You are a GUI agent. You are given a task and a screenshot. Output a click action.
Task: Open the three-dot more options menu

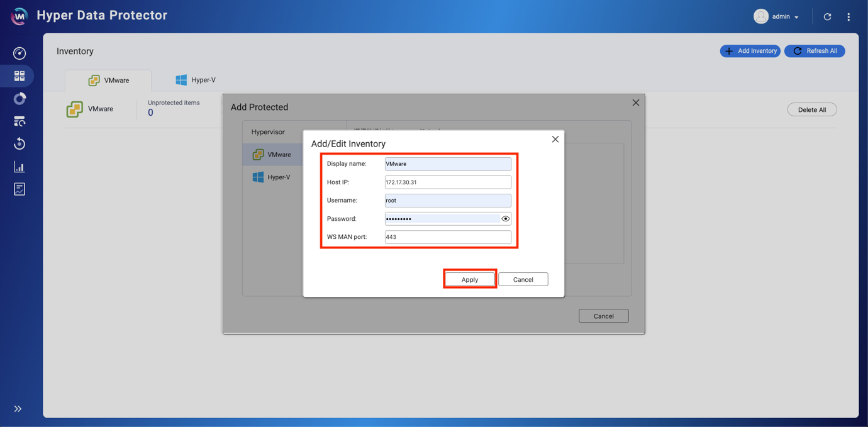(x=849, y=17)
